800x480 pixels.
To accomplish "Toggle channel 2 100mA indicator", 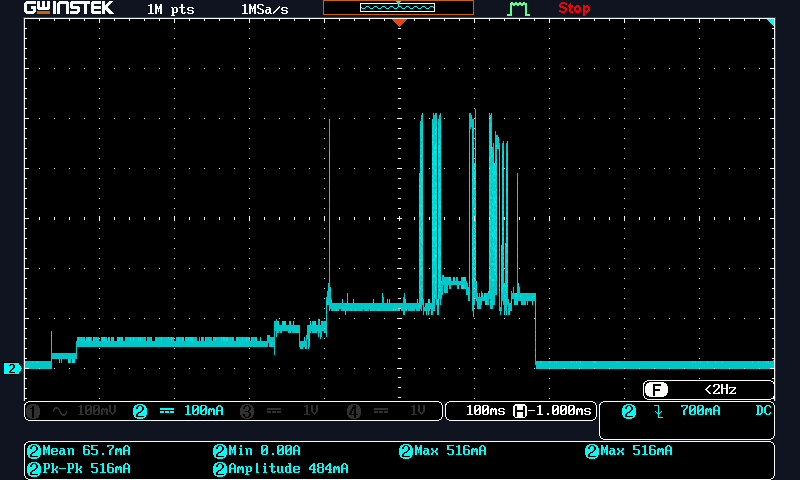I will click(x=180, y=411).
